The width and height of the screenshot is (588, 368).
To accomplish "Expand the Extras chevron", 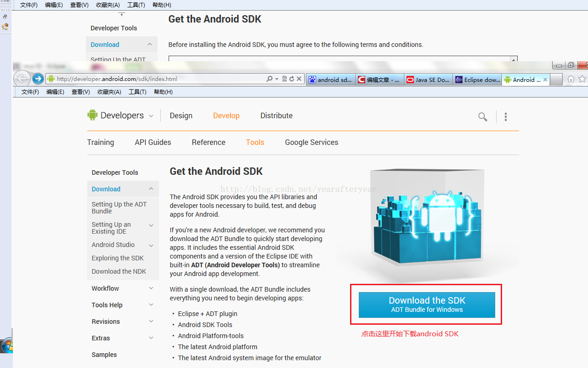I will coord(151,338).
